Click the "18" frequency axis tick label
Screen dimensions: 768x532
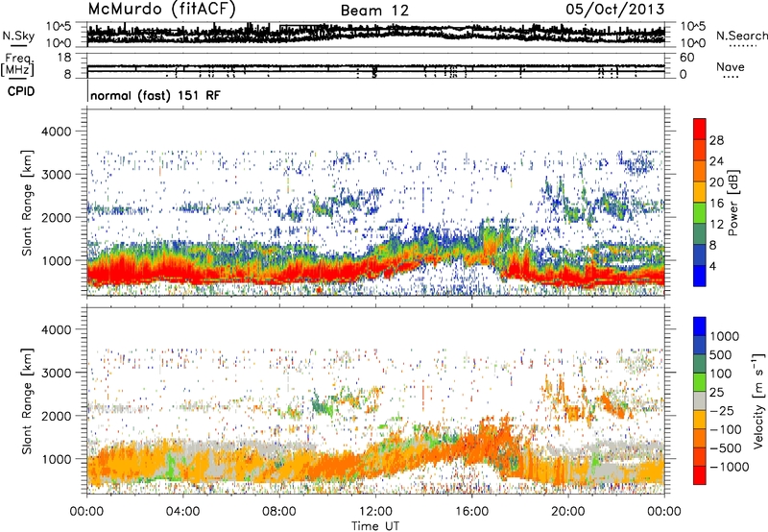(x=64, y=58)
